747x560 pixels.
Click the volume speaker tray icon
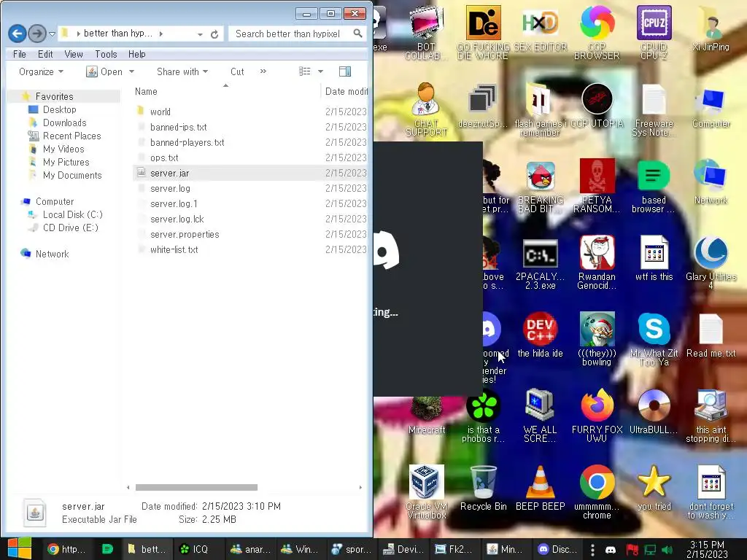tap(667, 550)
